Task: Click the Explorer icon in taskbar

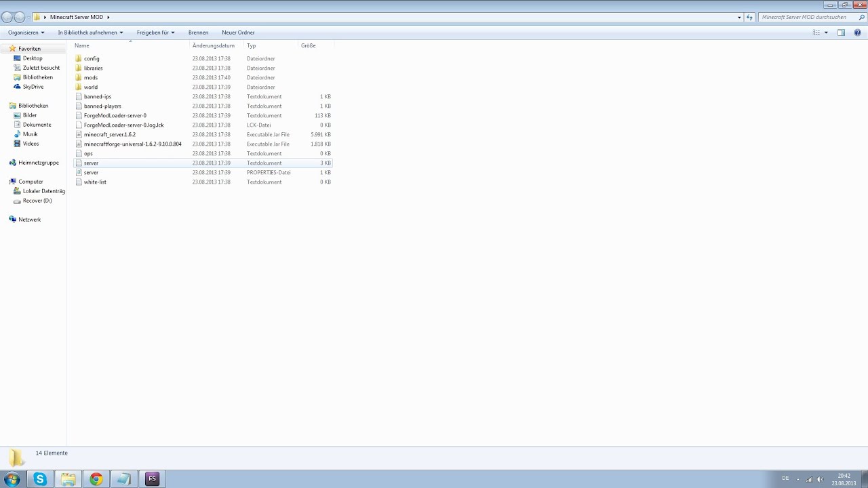Action: (68, 479)
